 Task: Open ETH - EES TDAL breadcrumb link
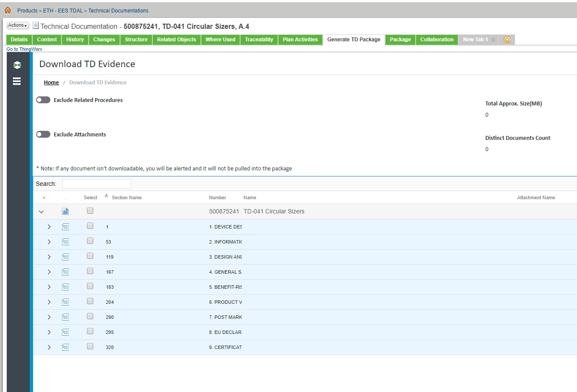pos(63,11)
